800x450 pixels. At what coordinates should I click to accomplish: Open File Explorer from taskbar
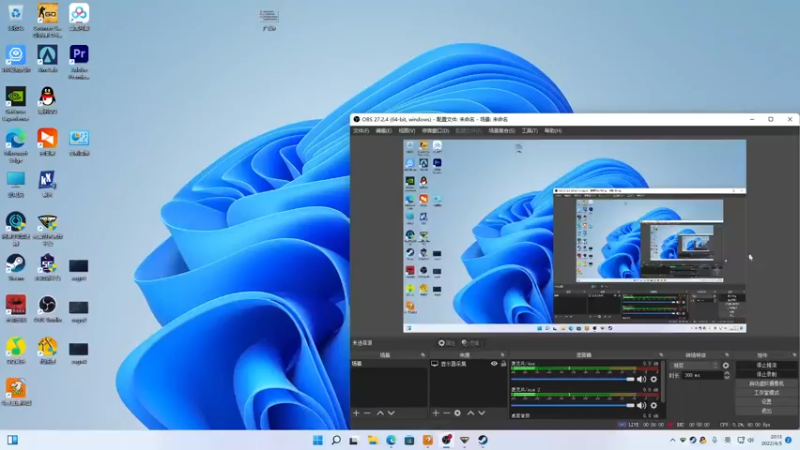(372, 440)
